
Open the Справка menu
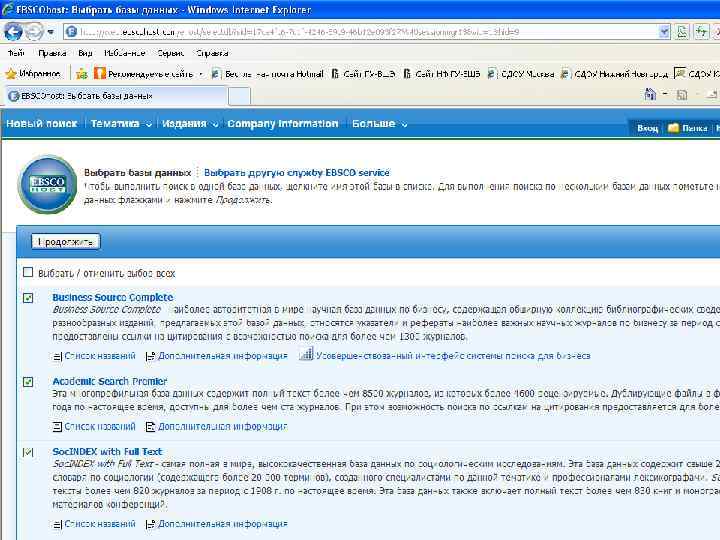[x=212, y=53]
